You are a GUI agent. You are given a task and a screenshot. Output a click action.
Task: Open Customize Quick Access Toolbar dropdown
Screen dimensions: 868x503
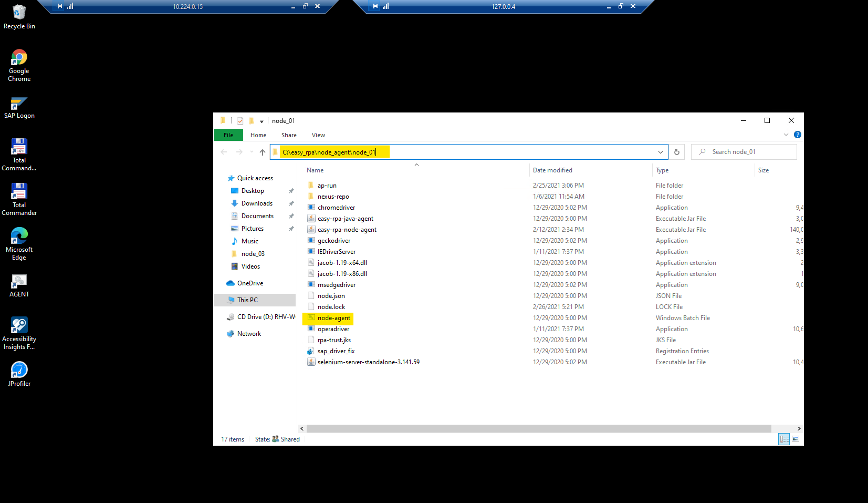(x=262, y=121)
